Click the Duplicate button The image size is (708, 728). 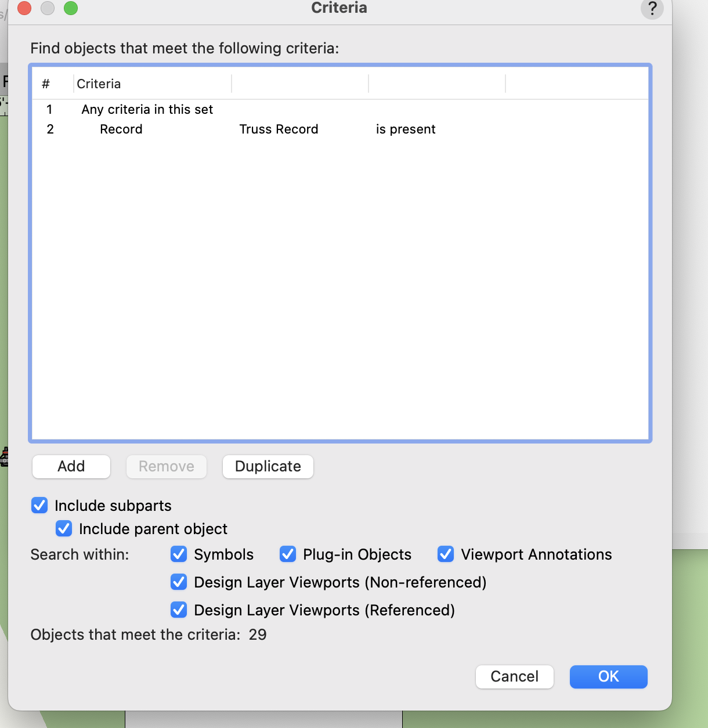(x=268, y=467)
